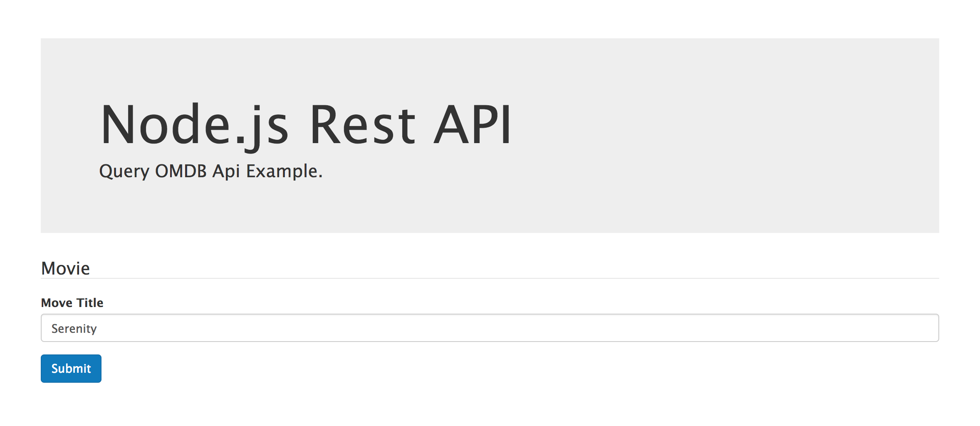Click OMDB in the subtitle text
The image size is (980, 426).
[181, 171]
